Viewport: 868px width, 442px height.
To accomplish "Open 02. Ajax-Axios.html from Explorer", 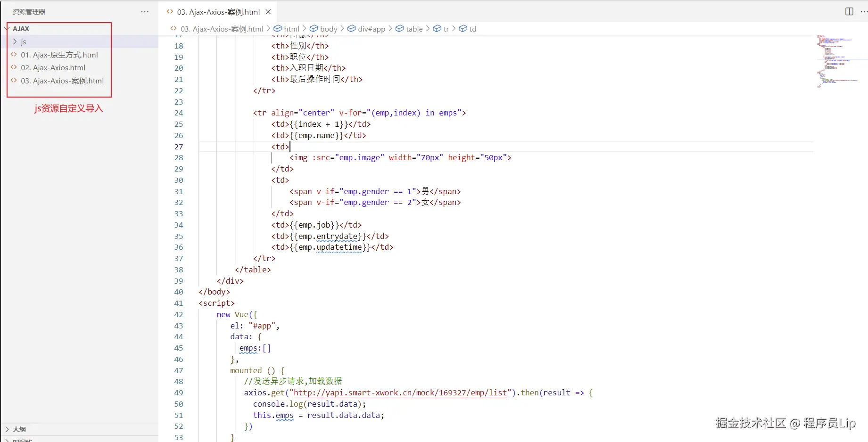I will 53,68.
